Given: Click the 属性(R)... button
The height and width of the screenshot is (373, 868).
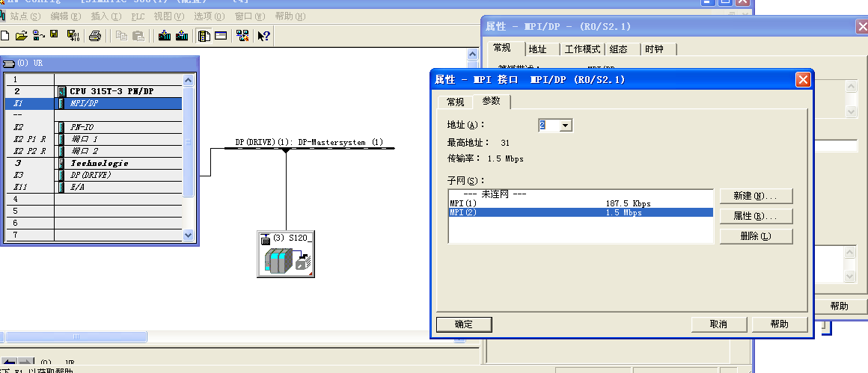Looking at the screenshot, I should (757, 216).
